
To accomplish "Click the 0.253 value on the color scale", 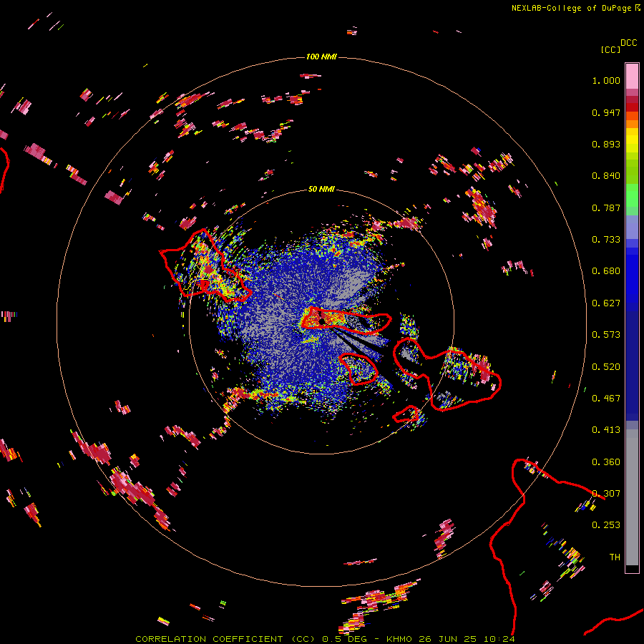I will (606, 525).
